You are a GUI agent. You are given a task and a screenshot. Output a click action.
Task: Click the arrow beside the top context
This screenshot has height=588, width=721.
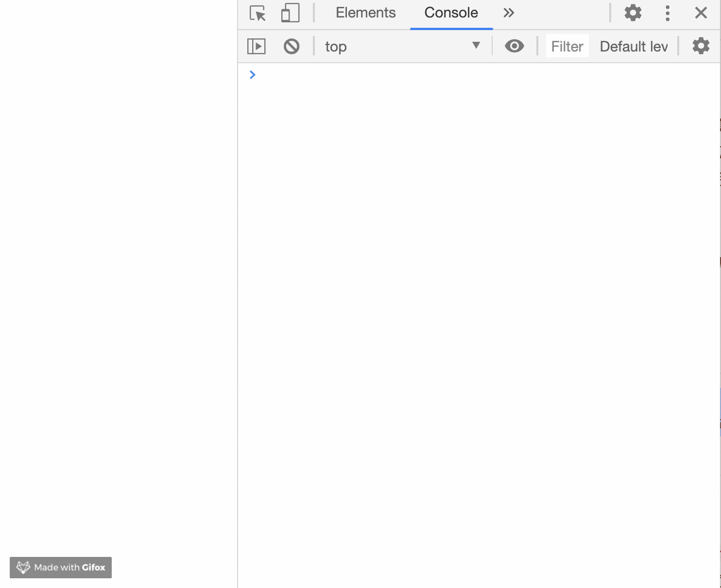(476, 46)
